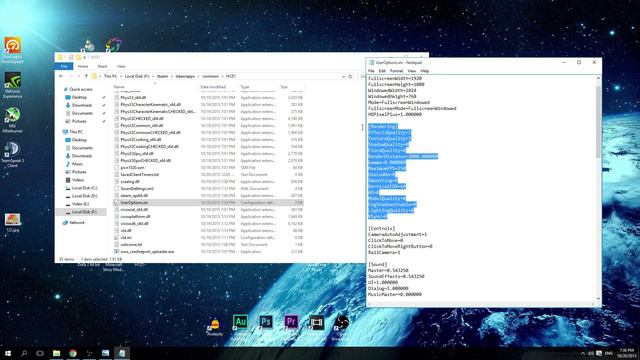Open Explorer File tab
The height and width of the screenshot is (360, 640).
64,66
